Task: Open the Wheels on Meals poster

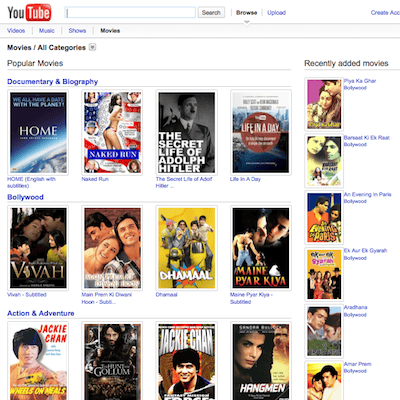Action: pos(38,361)
